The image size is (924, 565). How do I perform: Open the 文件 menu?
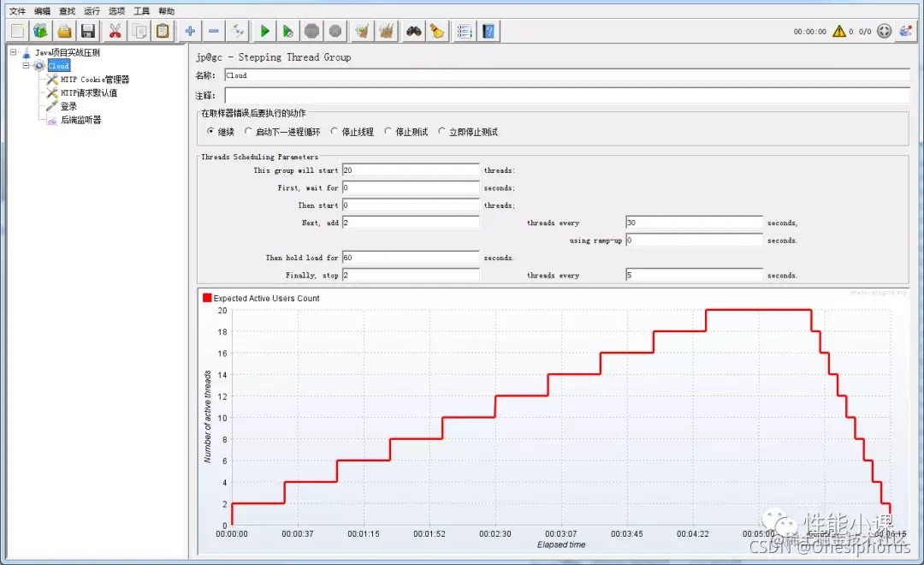(x=17, y=10)
